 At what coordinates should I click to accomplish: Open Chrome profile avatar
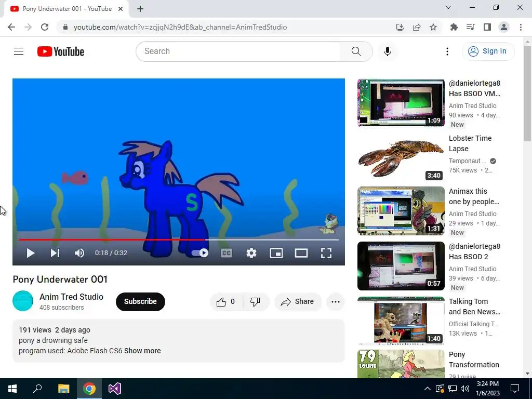tap(504, 27)
